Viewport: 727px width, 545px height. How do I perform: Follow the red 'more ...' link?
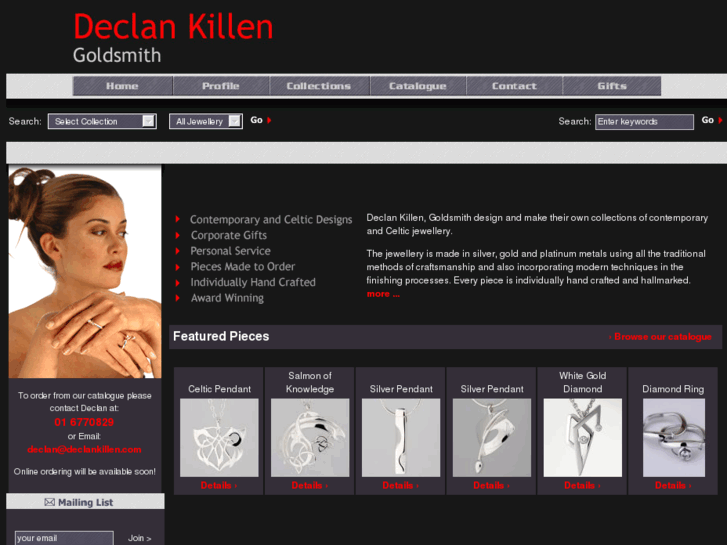(383, 294)
